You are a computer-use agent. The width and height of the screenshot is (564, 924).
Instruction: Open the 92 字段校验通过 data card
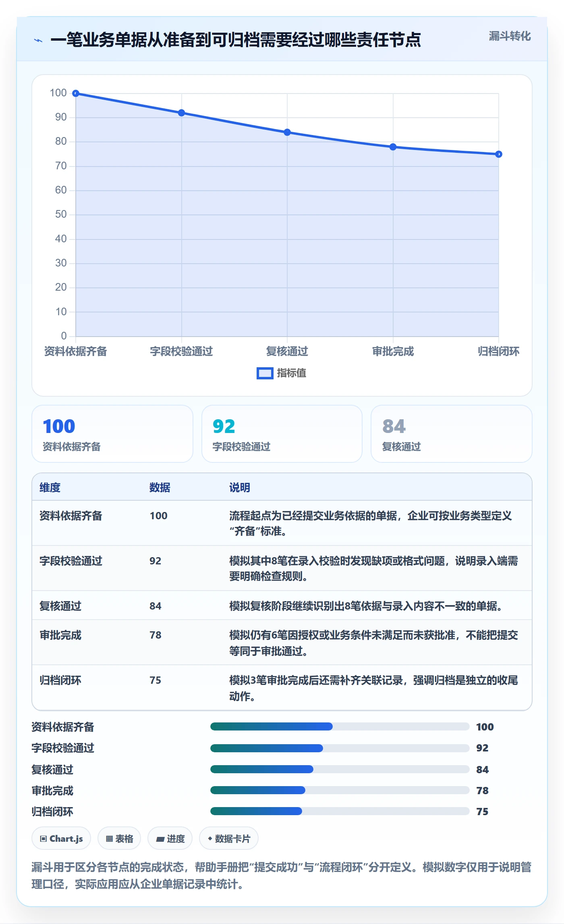282,434
